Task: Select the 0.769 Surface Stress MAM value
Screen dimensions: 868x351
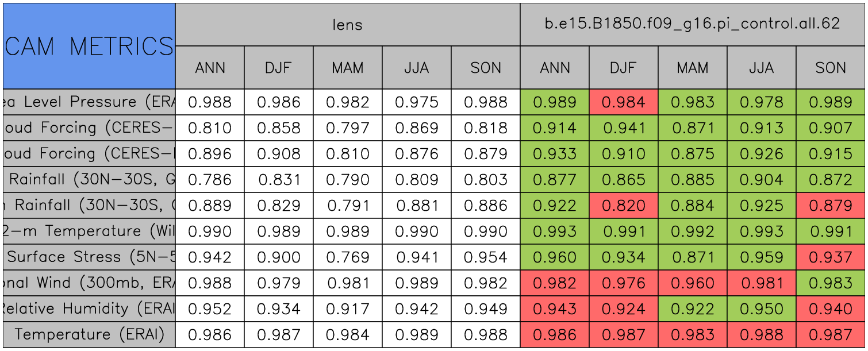Action: click(x=347, y=257)
